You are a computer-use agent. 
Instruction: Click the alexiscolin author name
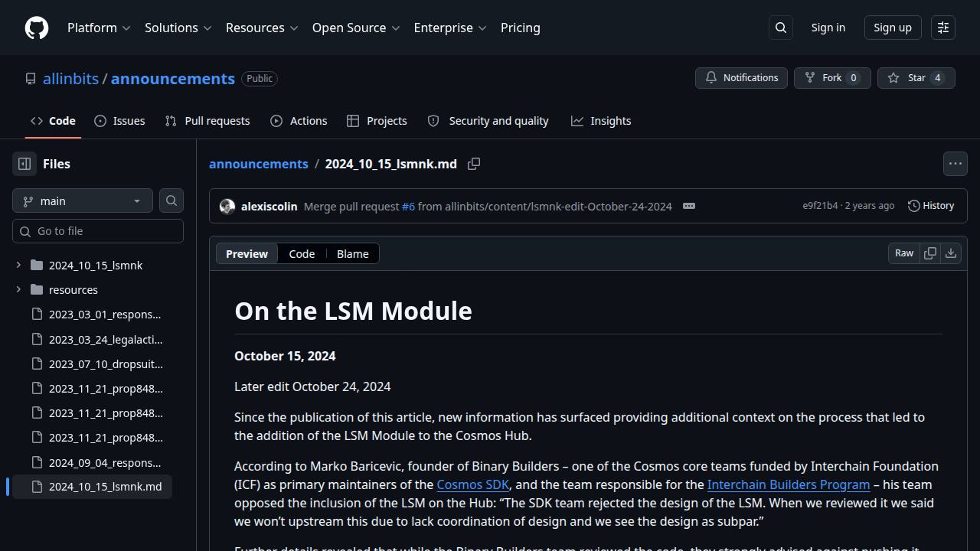click(x=269, y=207)
